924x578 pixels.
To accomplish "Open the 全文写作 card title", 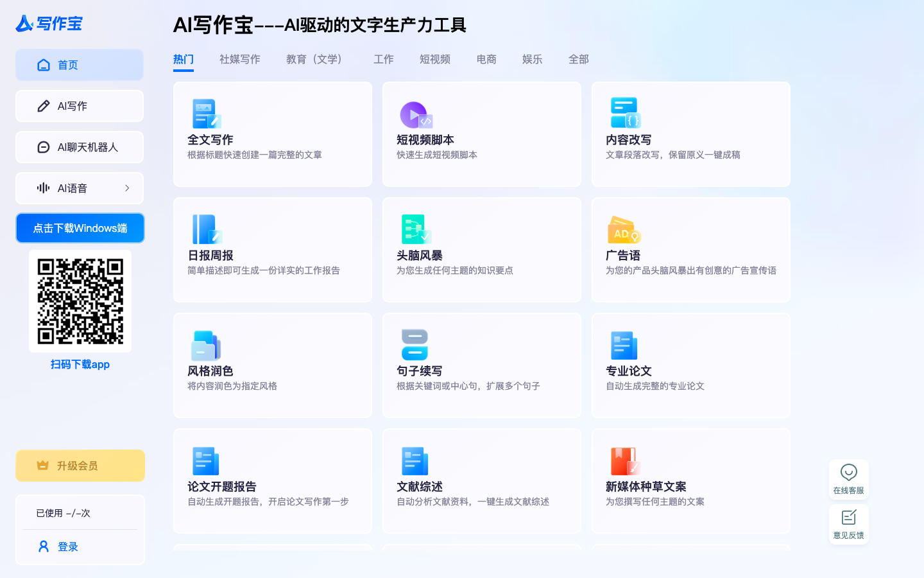I will (210, 140).
